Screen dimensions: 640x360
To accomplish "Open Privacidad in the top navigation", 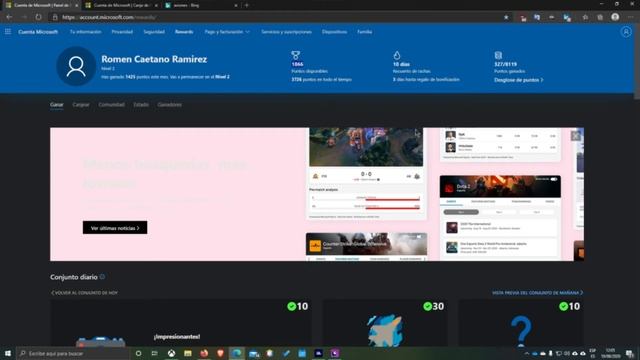I will coord(122,32).
